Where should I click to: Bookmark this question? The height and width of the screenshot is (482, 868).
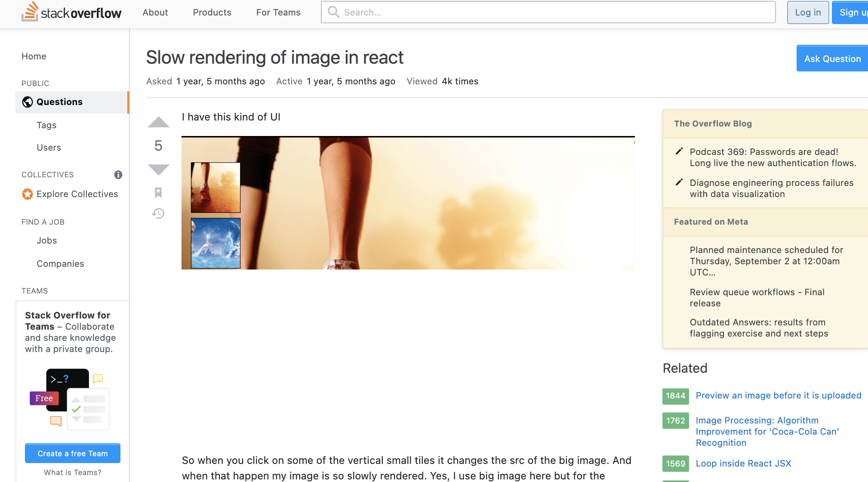(158, 192)
